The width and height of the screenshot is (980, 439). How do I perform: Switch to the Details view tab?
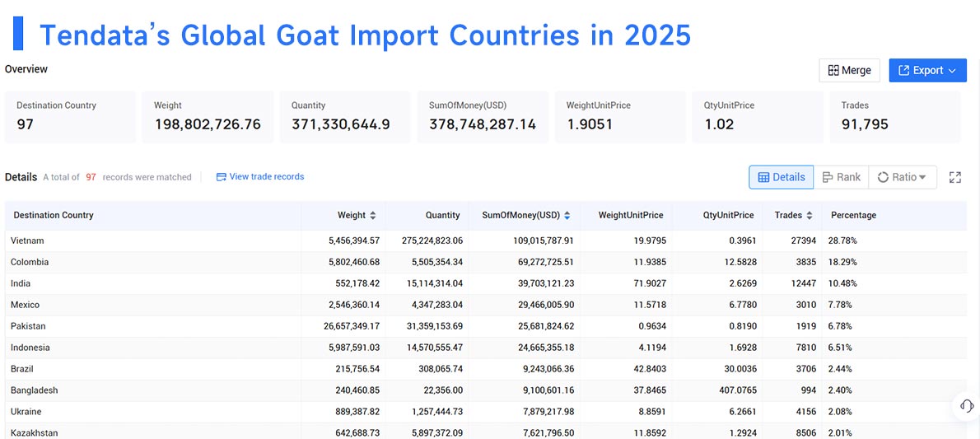(x=782, y=177)
